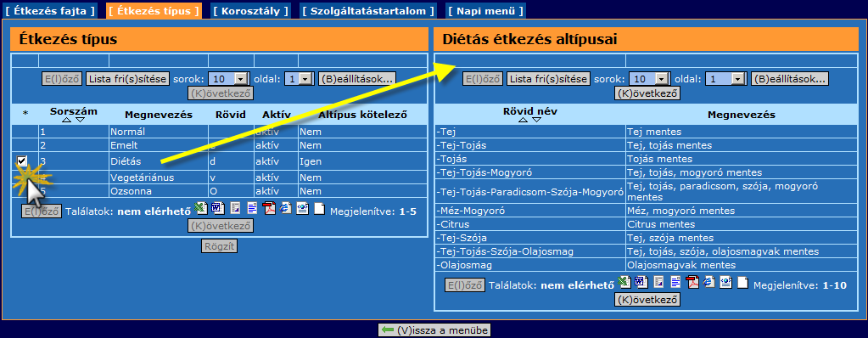Click the Tej, tojás mentes cell
The width and height of the screenshot is (868, 338).
tap(742, 145)
